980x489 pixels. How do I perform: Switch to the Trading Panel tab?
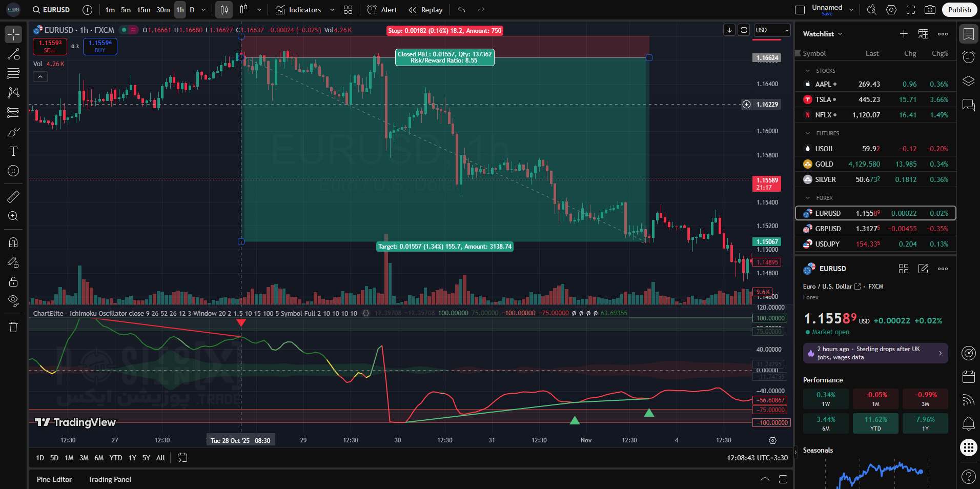110,479
